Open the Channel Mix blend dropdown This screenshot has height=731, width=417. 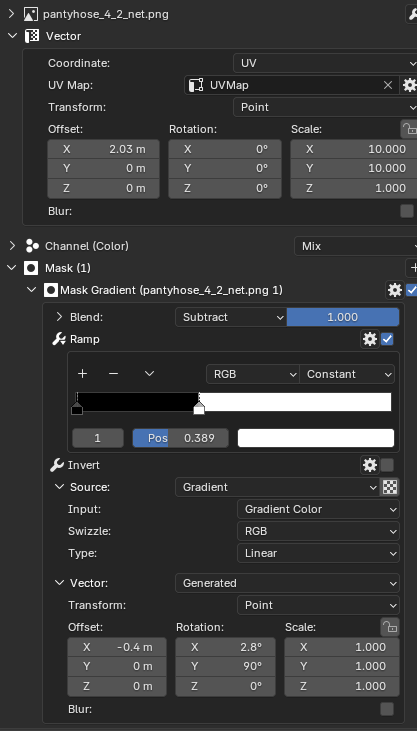click(x=355, y=246)
